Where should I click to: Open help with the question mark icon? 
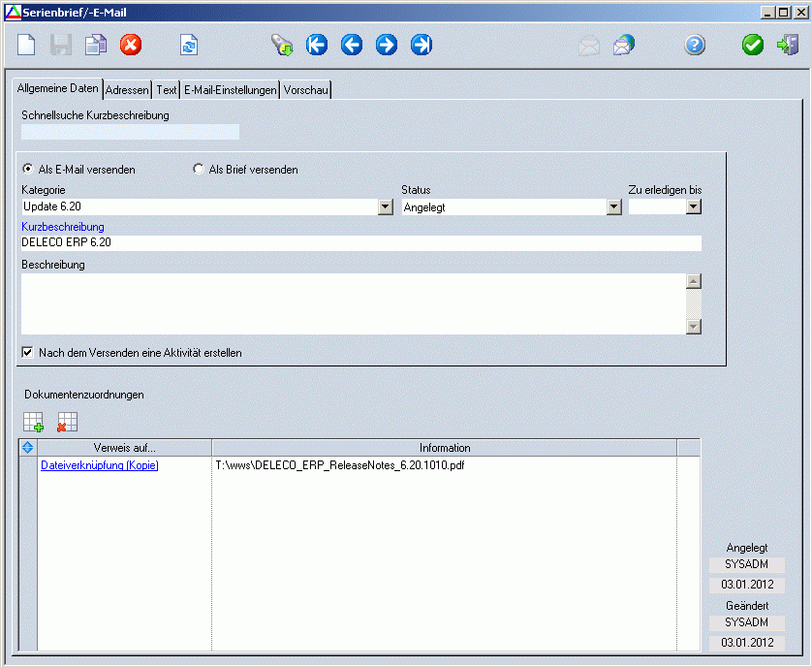(x=695, y=45)
